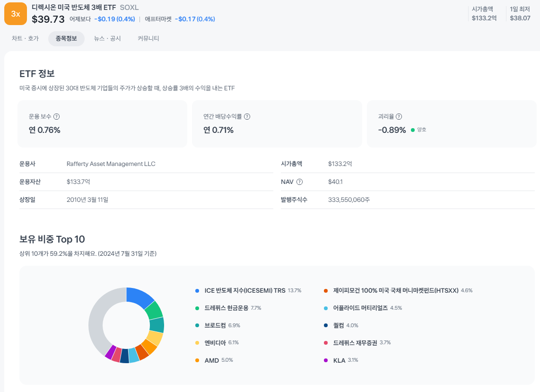Click the pink legend dot for 드레퓌스 재무증권
Viewport: 540px width, 392px height.
pos(326,343)
